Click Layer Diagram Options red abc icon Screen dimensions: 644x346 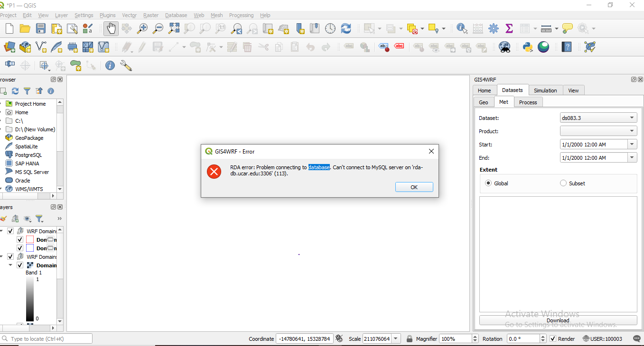[399, 47]
